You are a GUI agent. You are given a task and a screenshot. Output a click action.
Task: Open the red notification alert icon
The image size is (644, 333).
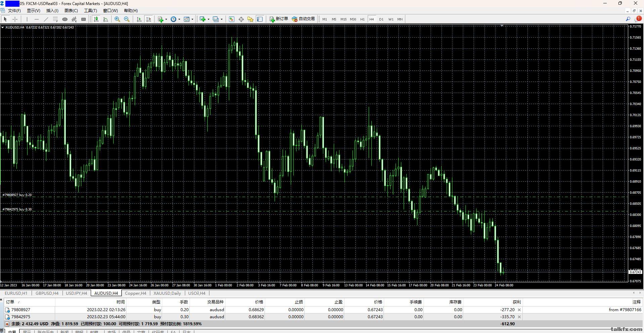click(x=638, y=19)
